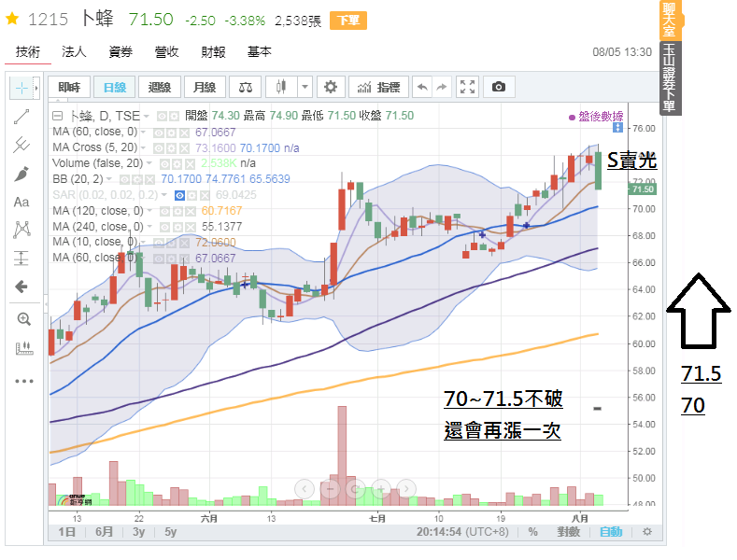The image size is (737, 560).
Task: Open axis settings gear at bottom right
Action: (647, 532)
